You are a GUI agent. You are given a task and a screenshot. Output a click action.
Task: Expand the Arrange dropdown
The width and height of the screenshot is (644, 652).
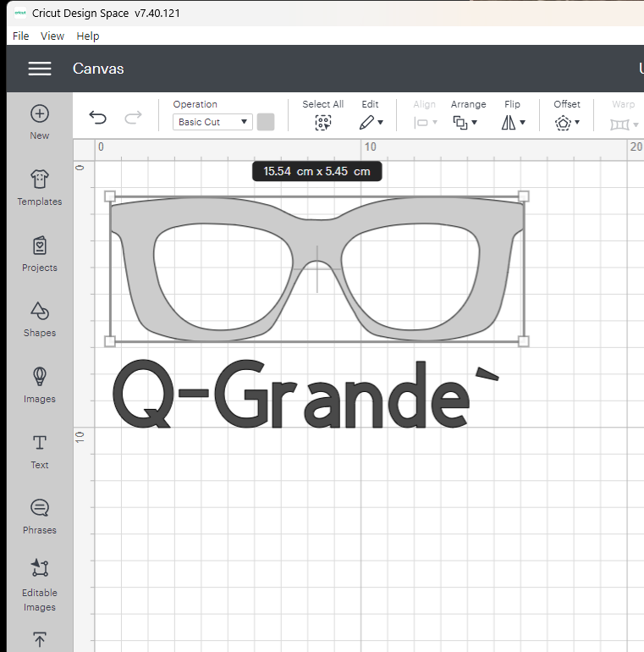click(x=465, y=122)
